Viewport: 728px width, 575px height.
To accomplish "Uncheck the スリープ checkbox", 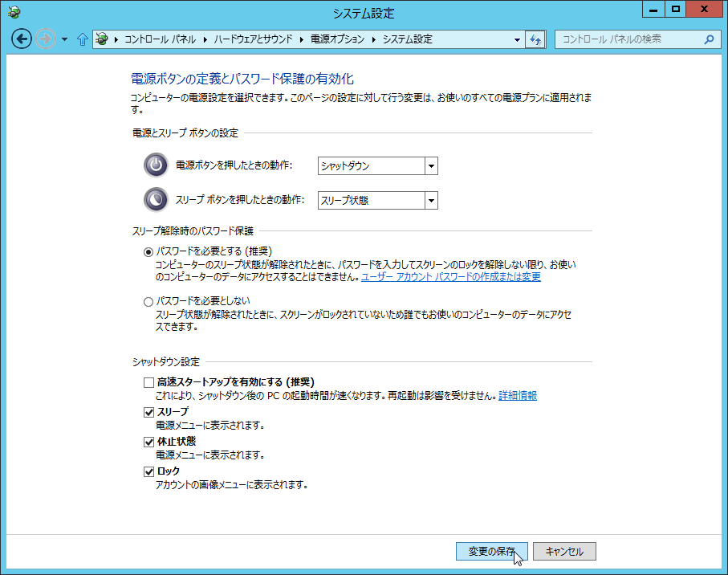I will (x=148, y=413).
